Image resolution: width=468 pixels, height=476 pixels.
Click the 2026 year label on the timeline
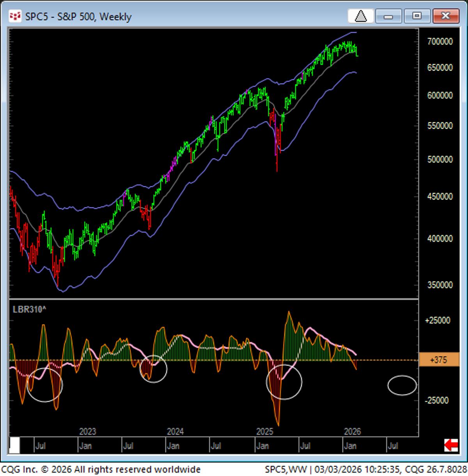coord(353,432)
